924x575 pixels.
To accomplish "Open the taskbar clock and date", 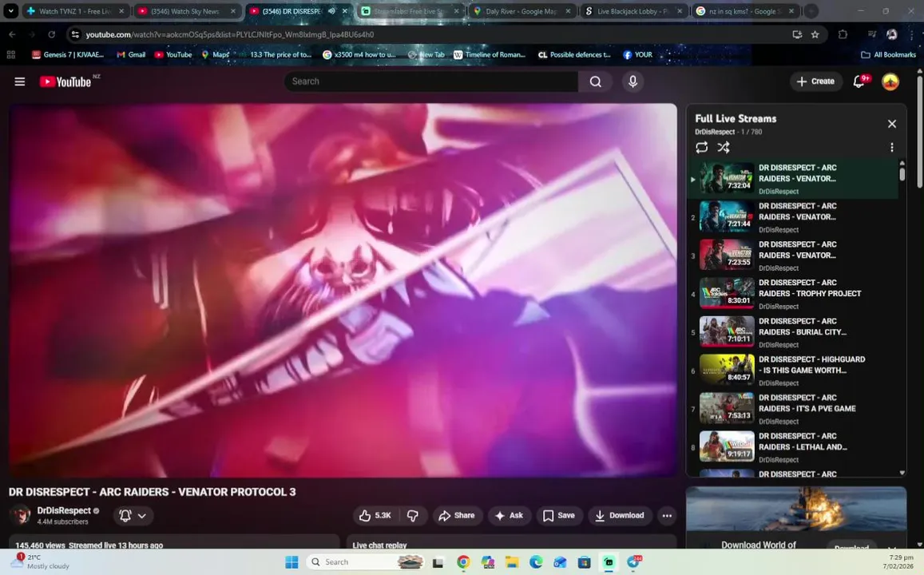I will (x=898, y=561).
